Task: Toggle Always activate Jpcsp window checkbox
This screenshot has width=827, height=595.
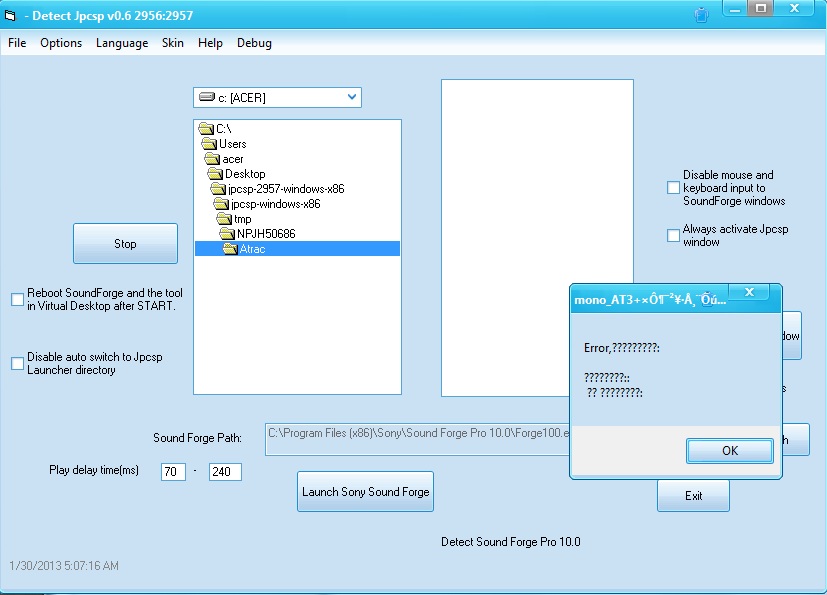Action: coord(673,235)
